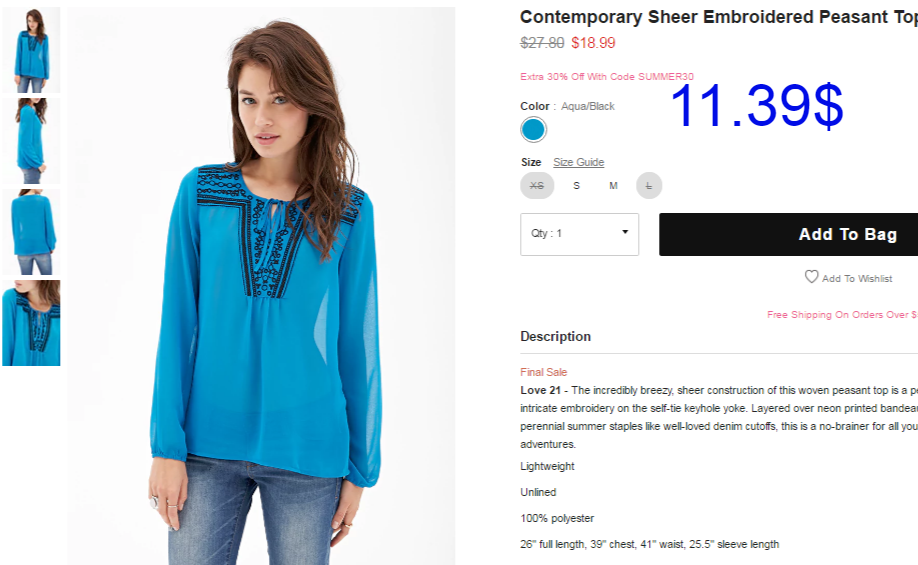
Task: Click the quantity dropdown arrow
Action: coord(625,232)
